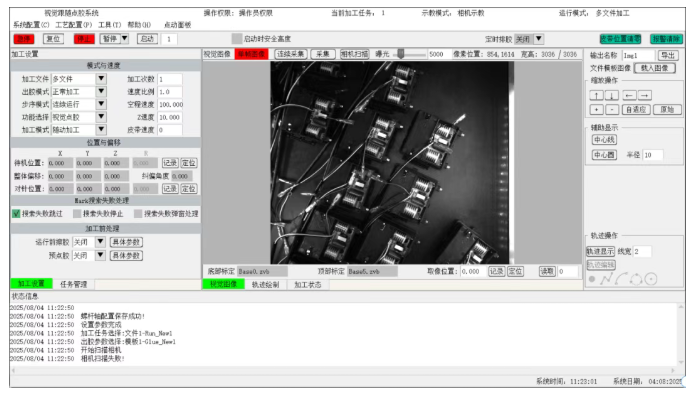Viewport: 693px width, 397px height.
Task: Click the 载入图像 load image button
Action: click(655, 68)
